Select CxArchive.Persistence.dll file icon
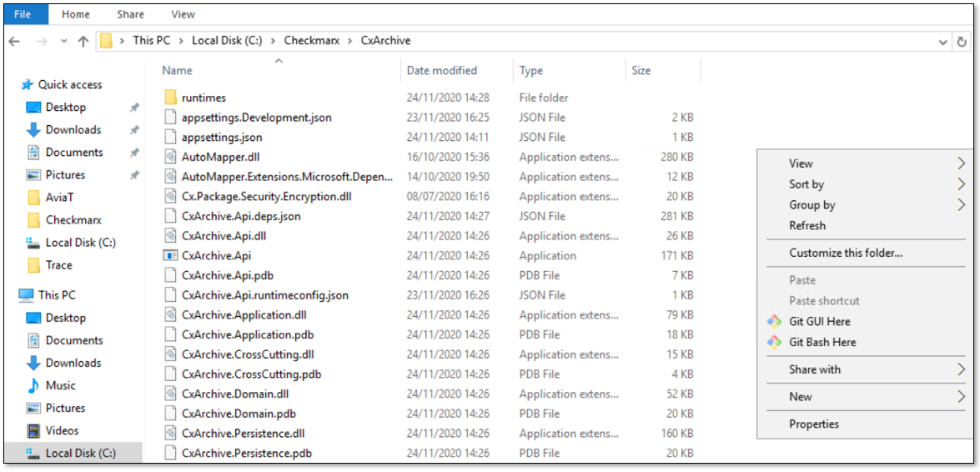 [171, 434]
